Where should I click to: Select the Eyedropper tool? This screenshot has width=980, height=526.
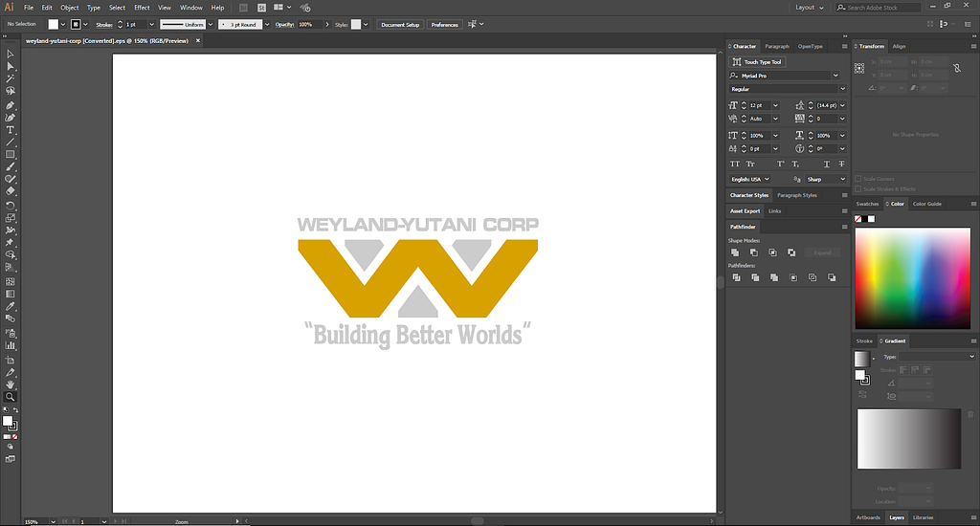10,307
